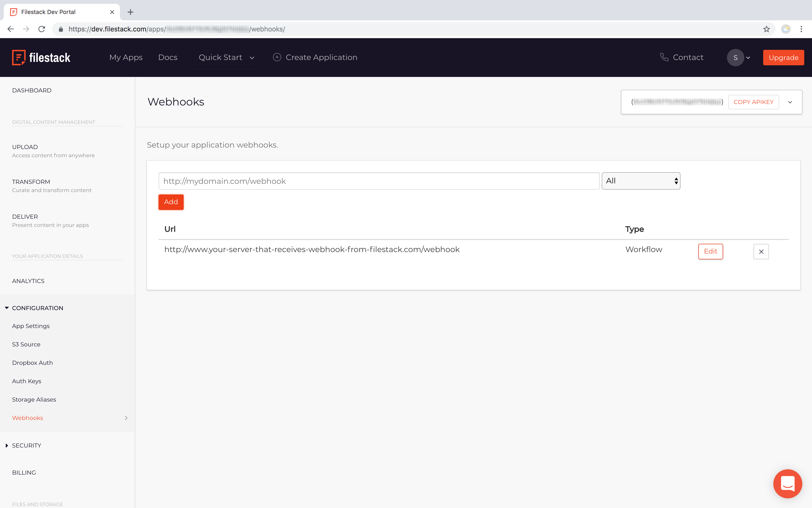The height and width of the screenshot is (508, 812).
Task: Click the Add webhook button
Action: click(171, 202)
